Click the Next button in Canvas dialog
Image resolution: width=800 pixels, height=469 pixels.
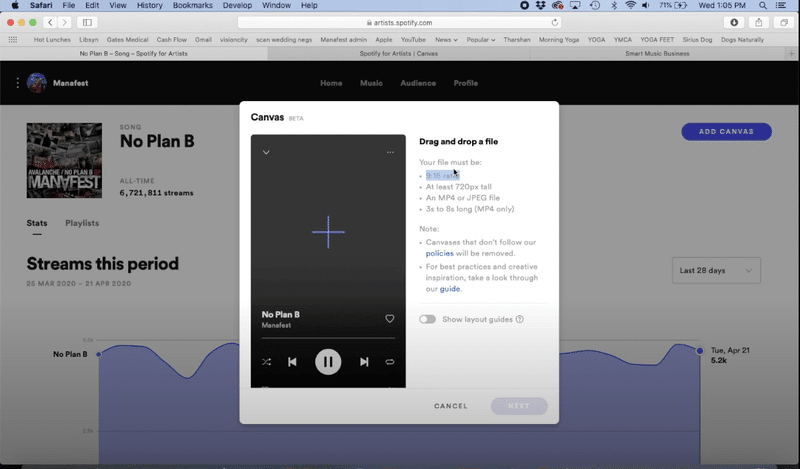click(x=519, y=406)
